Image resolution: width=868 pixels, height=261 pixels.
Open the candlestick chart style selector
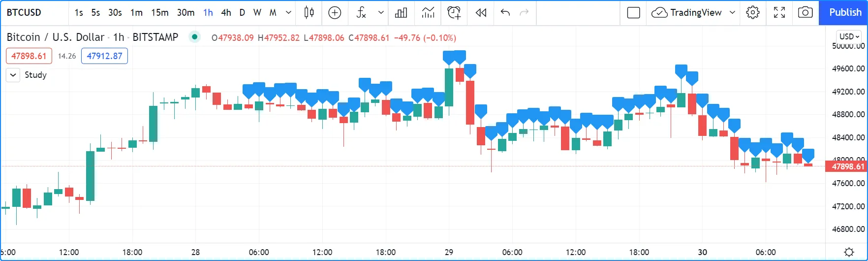(x=309, y=13)
